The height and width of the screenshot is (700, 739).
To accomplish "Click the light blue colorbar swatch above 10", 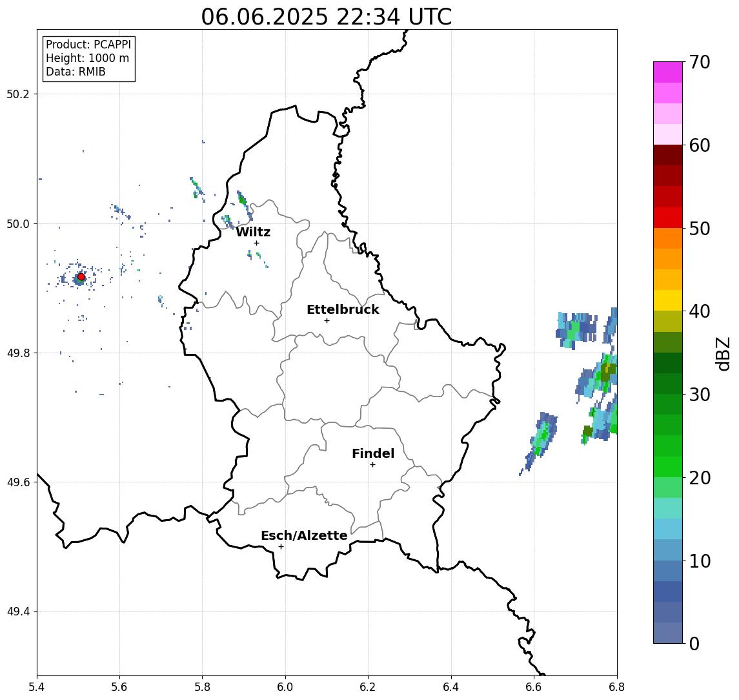I will [668, 550].
